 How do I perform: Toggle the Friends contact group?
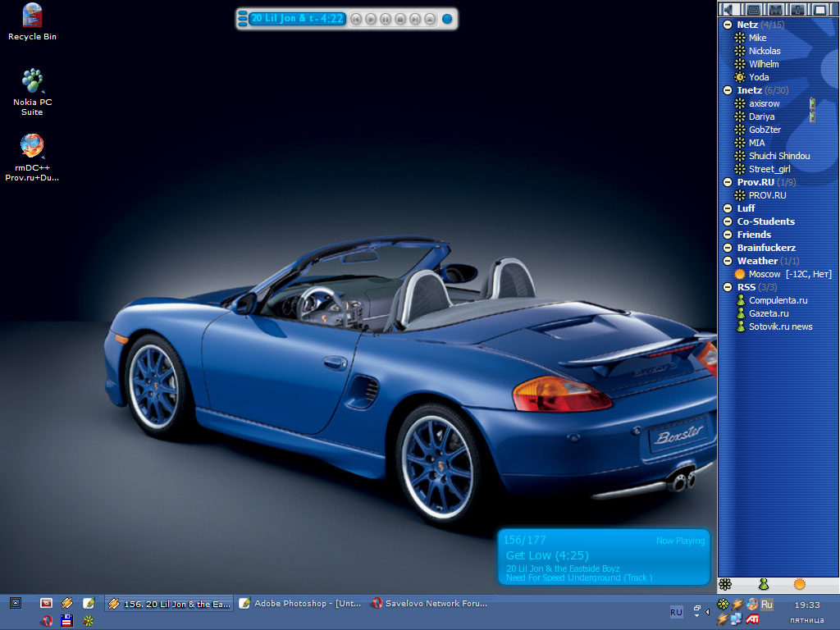(728, 235)
